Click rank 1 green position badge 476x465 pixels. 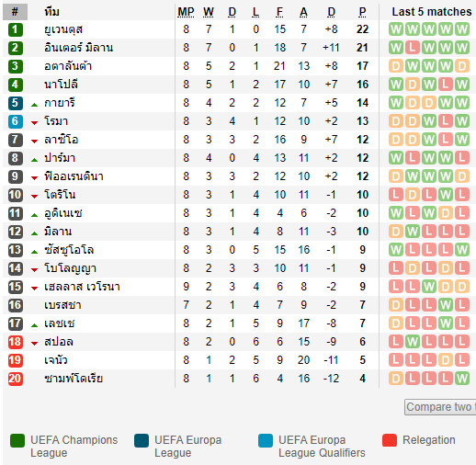click(16, 29)
